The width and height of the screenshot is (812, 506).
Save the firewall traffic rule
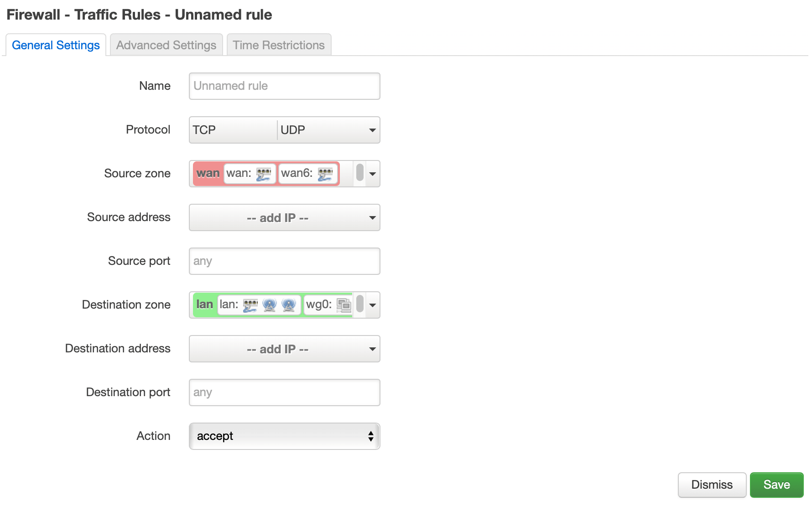(x=776, y=485)
